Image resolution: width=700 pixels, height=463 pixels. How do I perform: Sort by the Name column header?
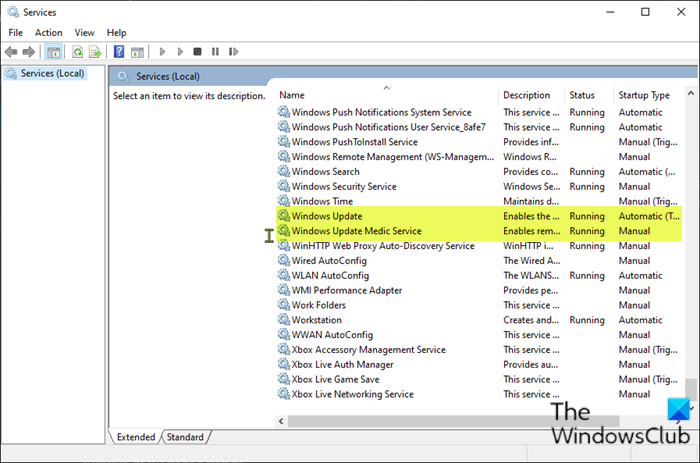pyautogui.click(x=387, y=95)
